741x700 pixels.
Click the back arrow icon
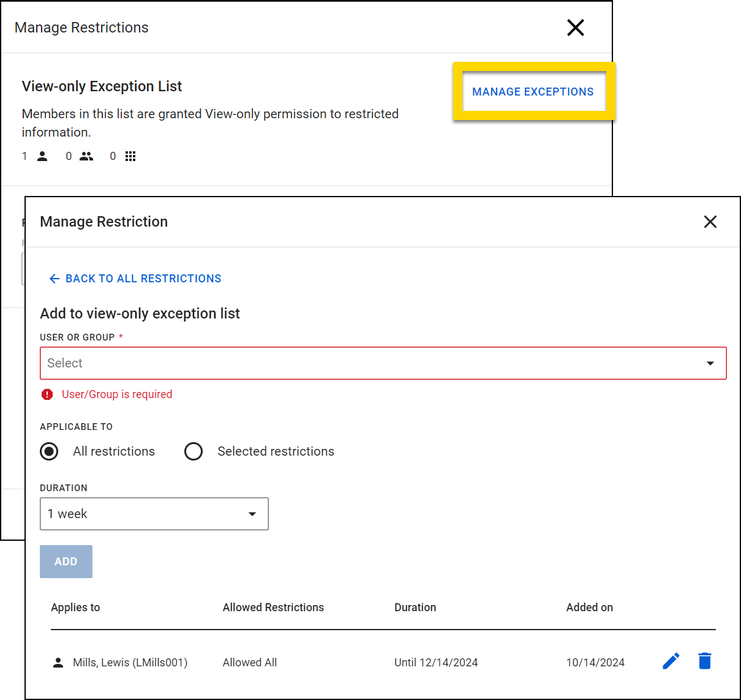(55, 278)
